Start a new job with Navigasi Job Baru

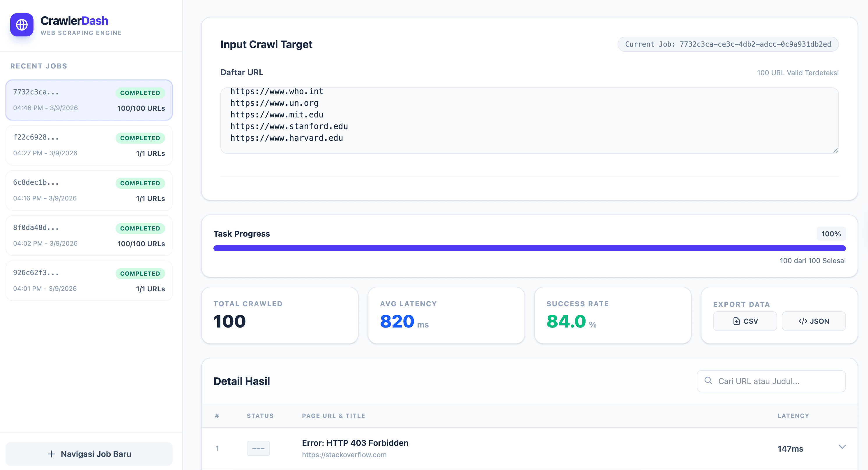click(89, 454)
